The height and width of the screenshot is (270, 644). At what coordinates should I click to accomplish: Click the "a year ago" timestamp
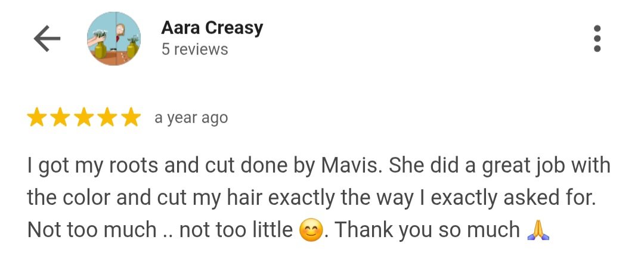(x=191, y=118)
